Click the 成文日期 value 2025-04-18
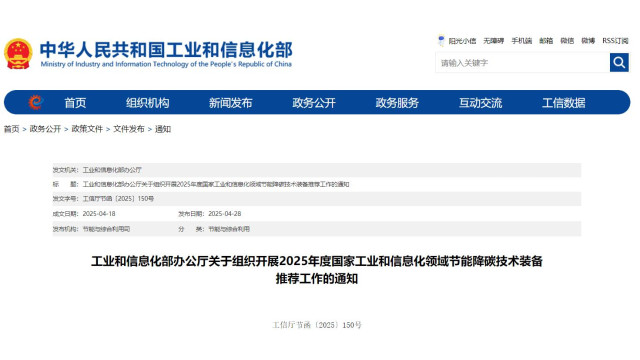The height and width of the screenshot is (360, 640). [x=99, y=213]
